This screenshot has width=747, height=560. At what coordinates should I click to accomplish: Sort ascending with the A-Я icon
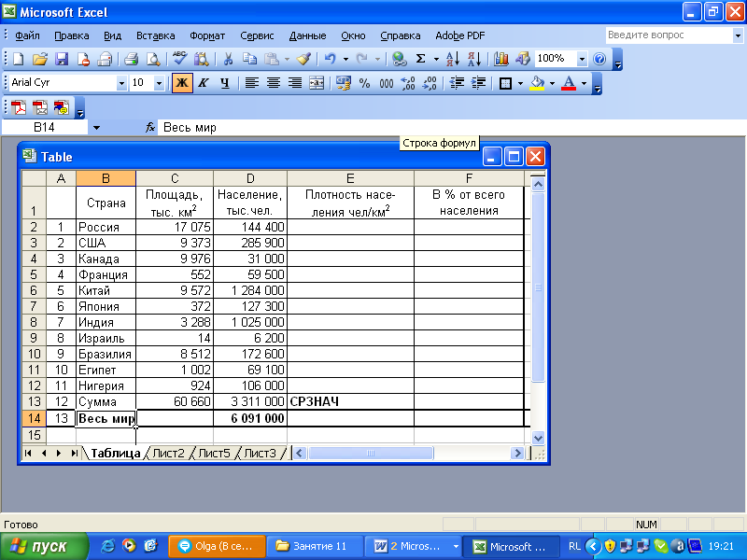[453, 59]
